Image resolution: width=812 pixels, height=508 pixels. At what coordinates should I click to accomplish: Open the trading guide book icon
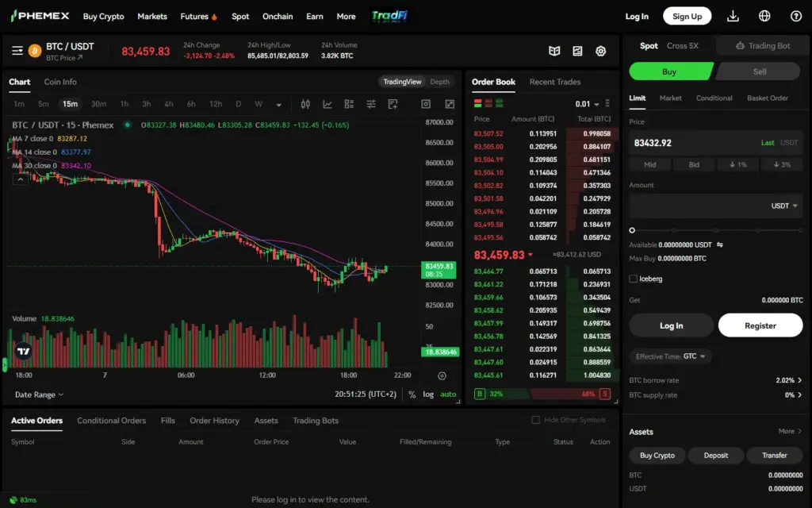tap(554, 51)
